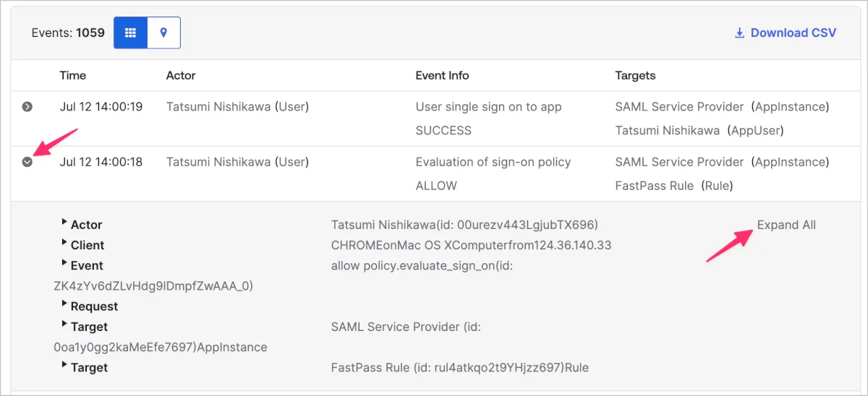
Task: Expand the 14:00:19 single sign on event
Action: (27, 107)
